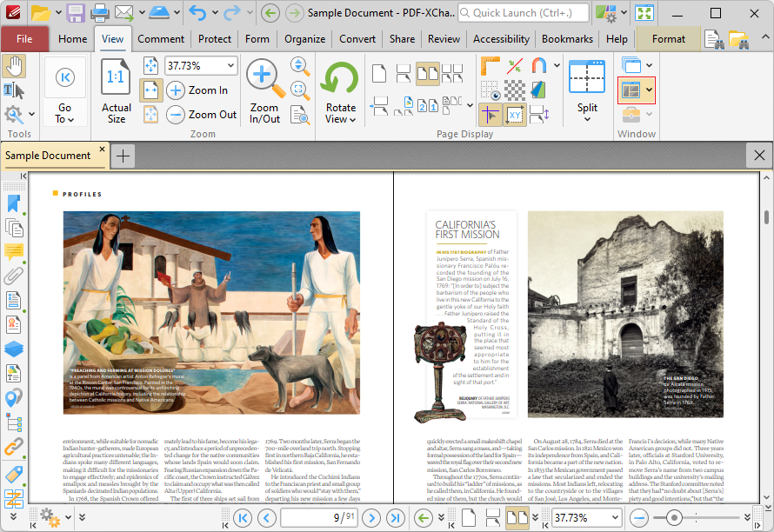This screenshot has width=774, height=532.
Task: Go to first page in bottom bar
Action: (x=243, y=518)
